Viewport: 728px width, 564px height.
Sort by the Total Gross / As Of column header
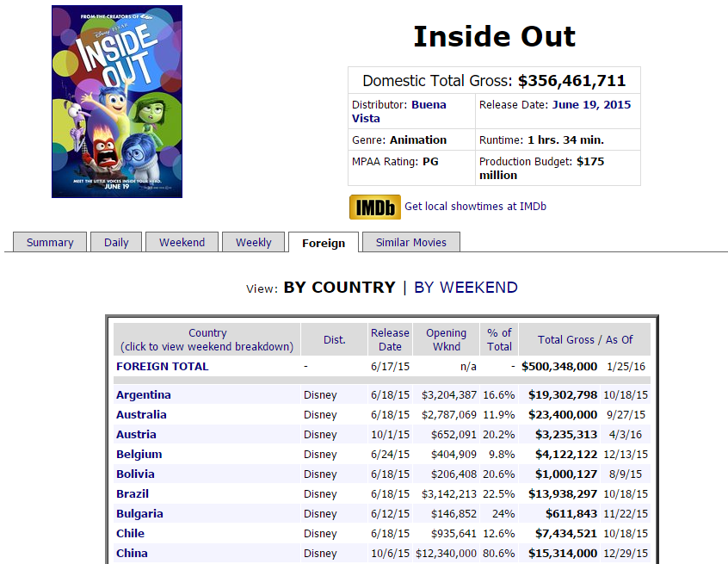(x=585, y=339)
